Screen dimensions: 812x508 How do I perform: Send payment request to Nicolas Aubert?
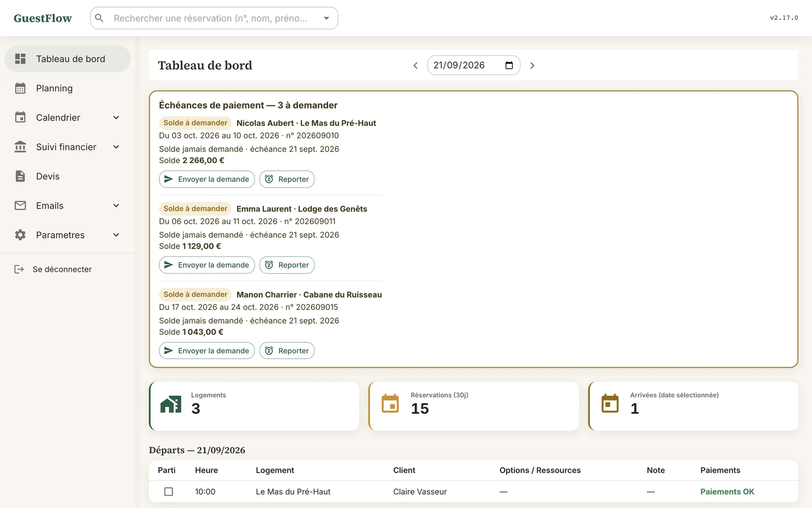(x=207, y=179)
